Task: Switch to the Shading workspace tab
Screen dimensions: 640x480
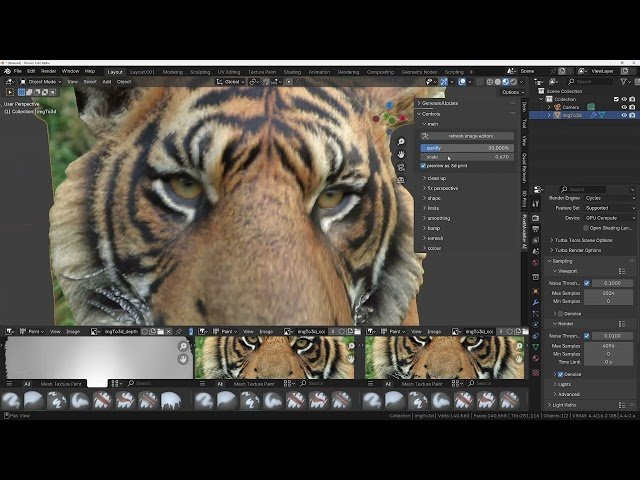Action: point(292,72)
